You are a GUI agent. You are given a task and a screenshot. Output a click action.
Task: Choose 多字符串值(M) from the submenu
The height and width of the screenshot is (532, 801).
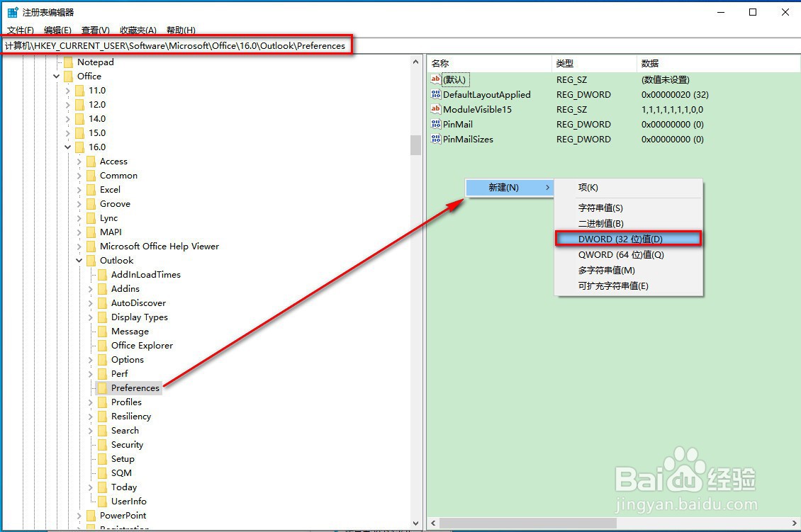(628, 270)
